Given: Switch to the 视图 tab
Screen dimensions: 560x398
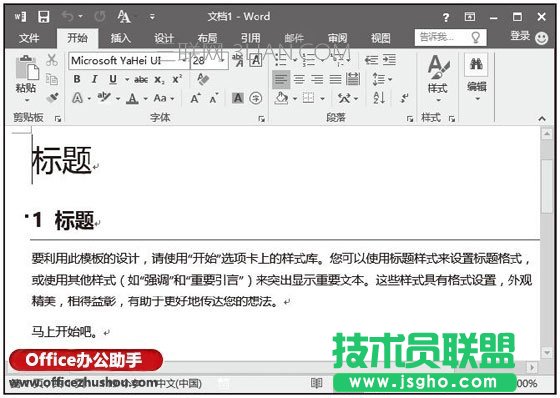Looking at the screenshot, I should click(380, 38).
